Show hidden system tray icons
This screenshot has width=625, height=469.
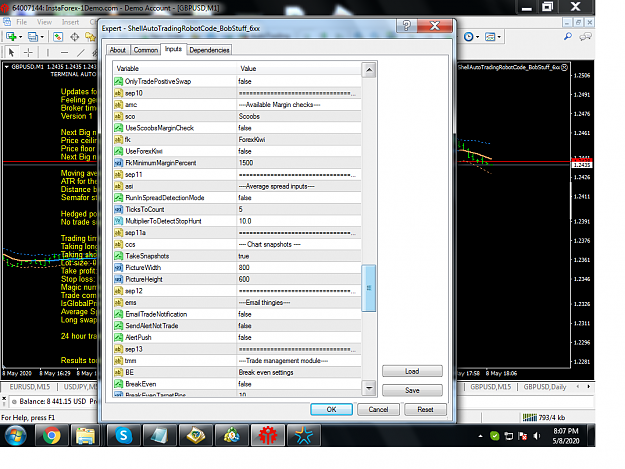pos(480,436)
